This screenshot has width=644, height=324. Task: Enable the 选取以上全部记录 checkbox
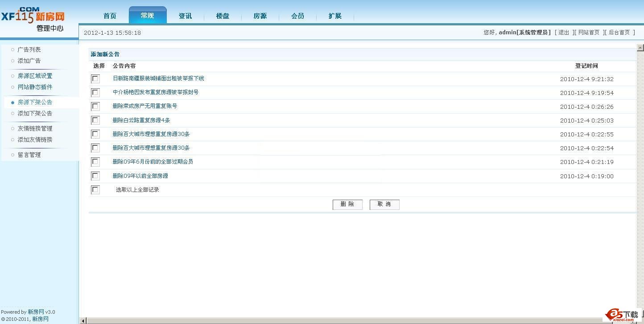pyautogui.click(x=95, y=190)
